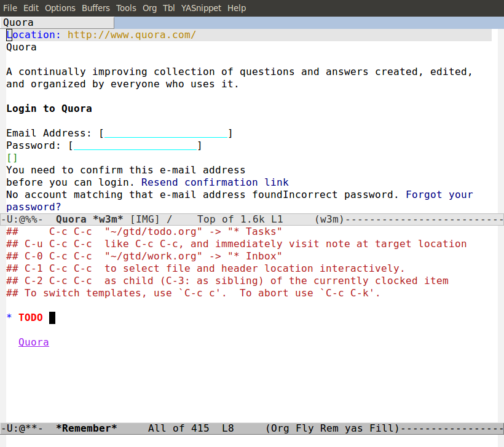
Task: Click the 'Location:' label text
Action: pos(33,34)
